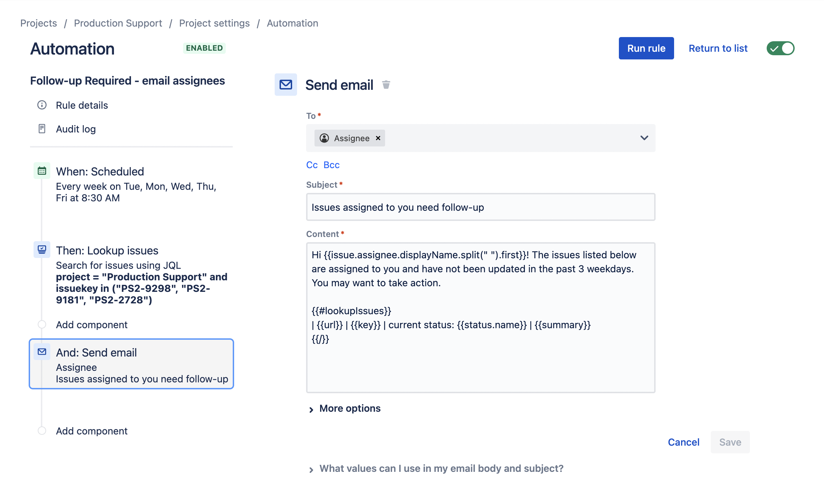Viewport: 824px width, 504px height.
Task: Open Rule details in sidebar
Action: [x=82, y=105]
